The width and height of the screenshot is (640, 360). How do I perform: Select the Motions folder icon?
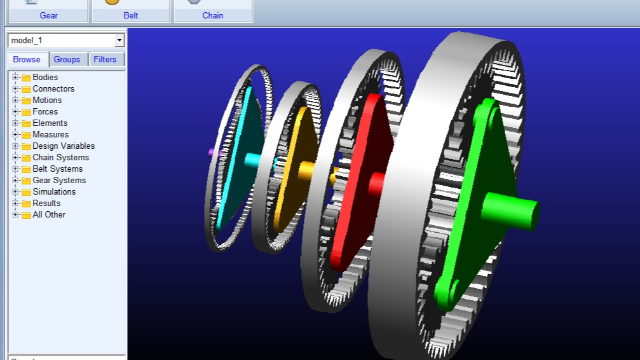pos(26,100)
